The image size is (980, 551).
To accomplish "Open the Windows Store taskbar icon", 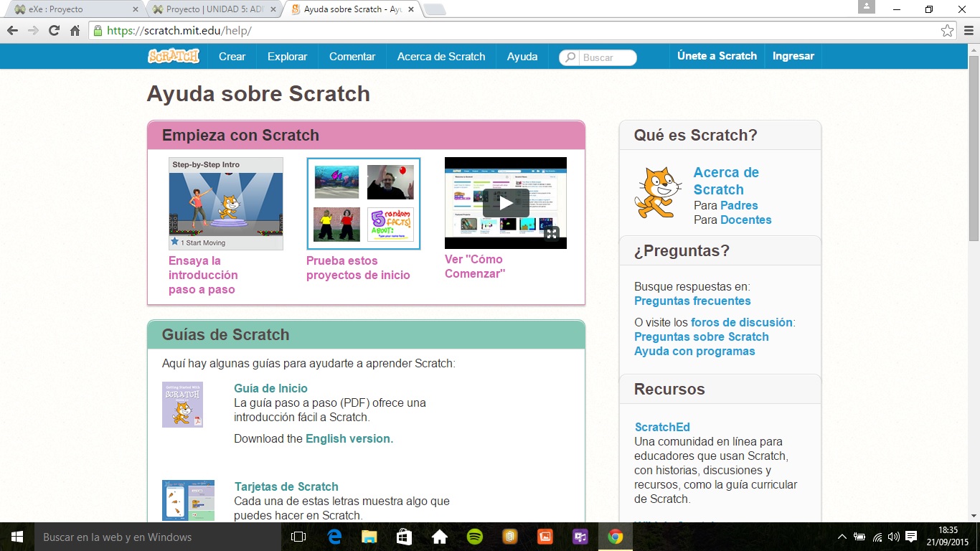I will 404,537.
